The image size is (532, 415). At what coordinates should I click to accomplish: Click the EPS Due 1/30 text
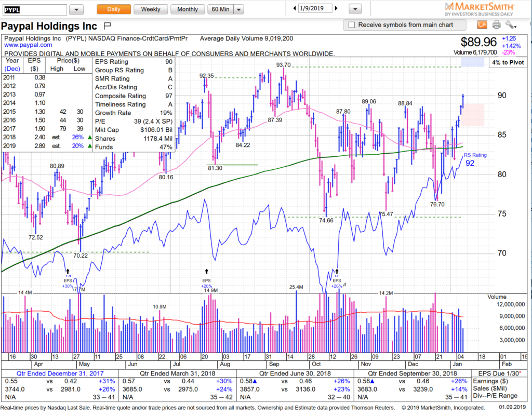pyautogui.click(x=499, y=373)
